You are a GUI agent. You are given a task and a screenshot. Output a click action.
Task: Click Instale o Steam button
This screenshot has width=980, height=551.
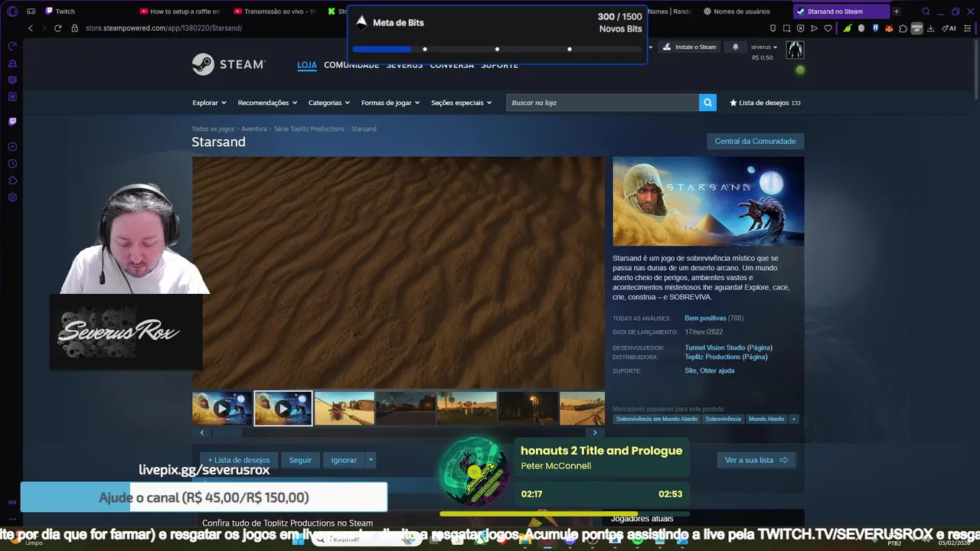tap(689, 47)
